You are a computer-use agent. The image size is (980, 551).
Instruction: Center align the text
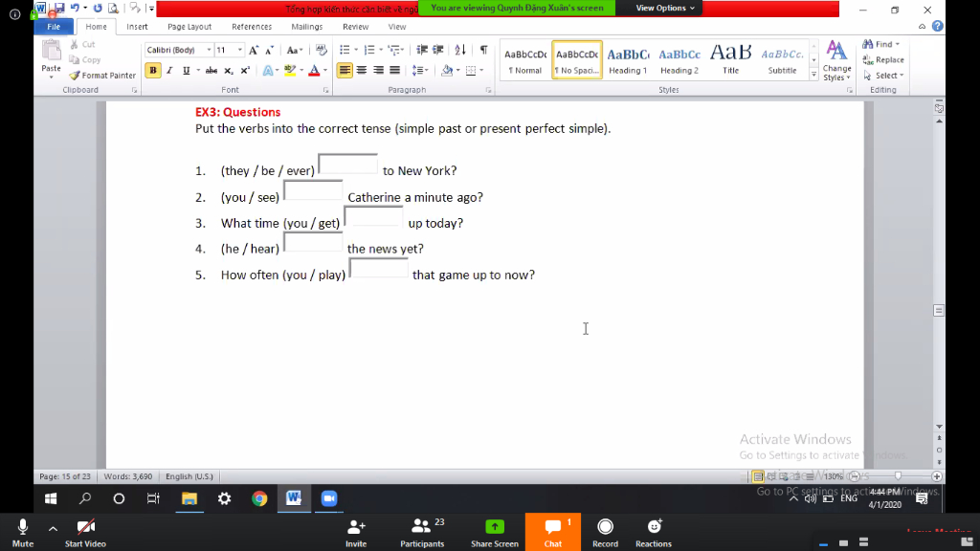[361, 71]
